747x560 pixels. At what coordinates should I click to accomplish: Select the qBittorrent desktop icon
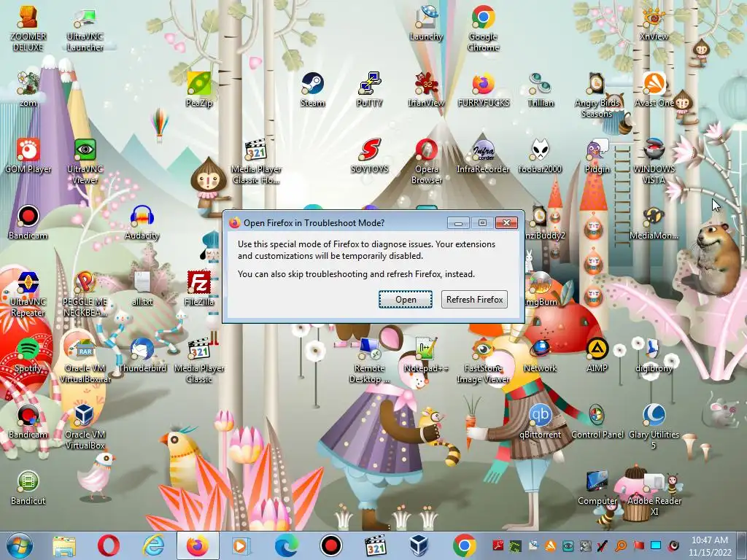(x=541, y=421)
